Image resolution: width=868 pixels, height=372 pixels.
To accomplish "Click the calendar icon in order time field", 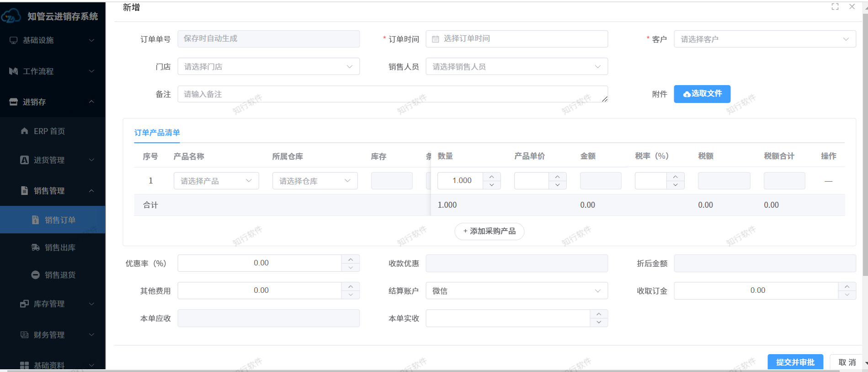I will 435,39.
